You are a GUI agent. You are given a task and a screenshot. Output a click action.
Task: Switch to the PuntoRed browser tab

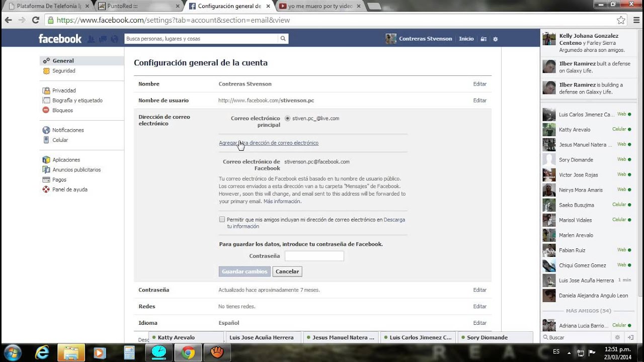(138, 6)
